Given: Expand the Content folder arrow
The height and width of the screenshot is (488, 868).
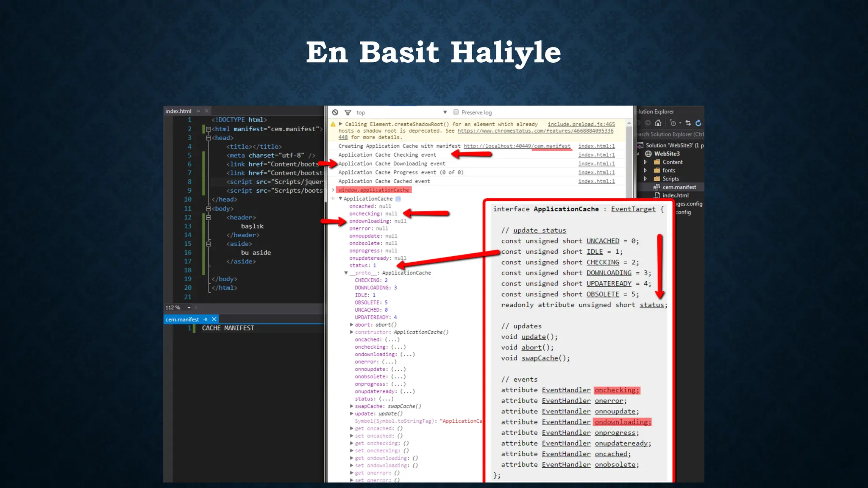Looking at the screenshot, I should pos(645,162).
